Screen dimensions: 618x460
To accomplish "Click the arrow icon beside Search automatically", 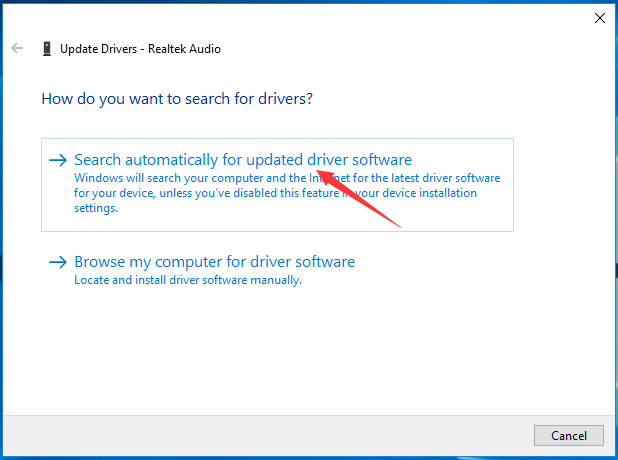I will (x=58, y=160).
